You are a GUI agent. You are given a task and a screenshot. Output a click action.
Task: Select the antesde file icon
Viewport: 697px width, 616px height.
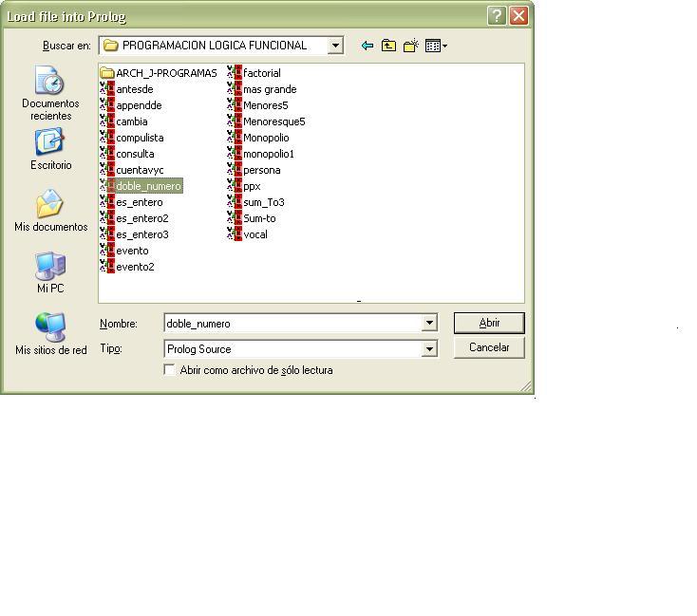click(x=107, y=89)
